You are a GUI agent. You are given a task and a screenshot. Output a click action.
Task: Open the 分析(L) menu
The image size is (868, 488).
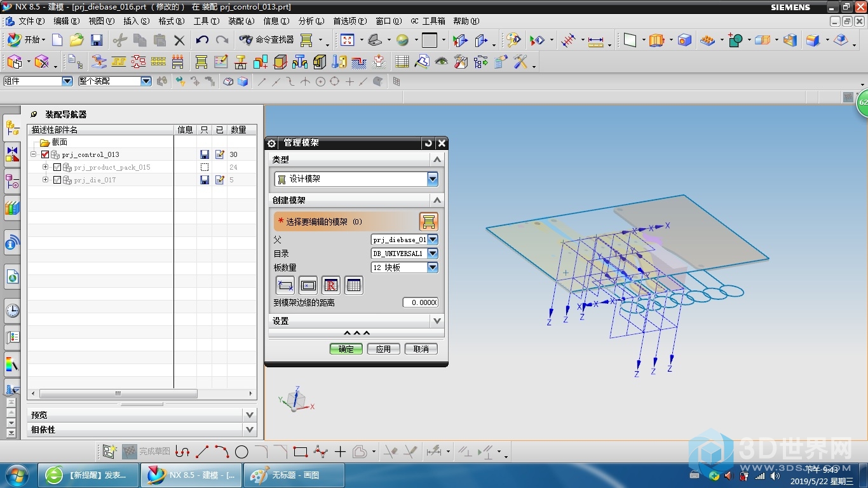point(311,21)
